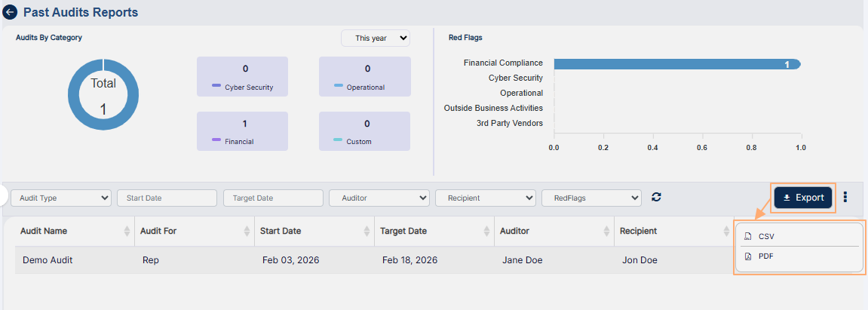Expand the Recipient filter dropdown
This screenshot has width=868, height=310.
coord(486,198)
